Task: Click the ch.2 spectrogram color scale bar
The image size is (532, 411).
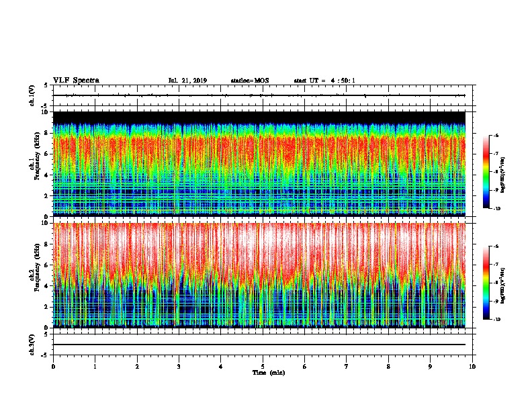Action: 486,283
